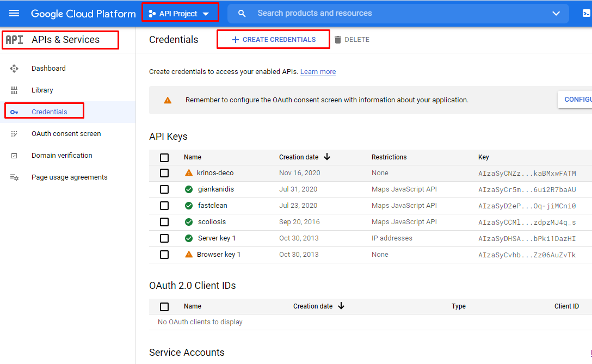Click CREATE CREDENTIALS button
Image resolution: width=592 pixels, height=364 pixels.
point(273,40)
